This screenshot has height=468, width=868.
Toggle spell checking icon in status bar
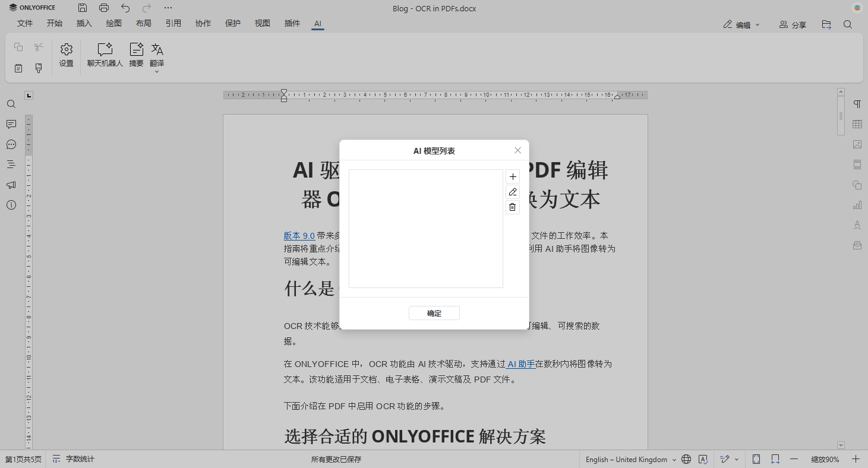click(x=703, y=459)
